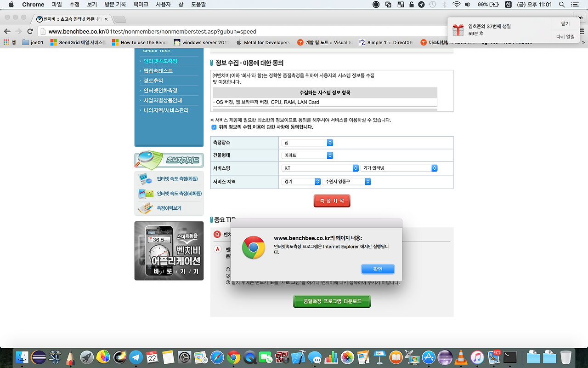This screenshot has height=368, width=588.
Task: Open 건물형태 dropdown showing 아파트
Action: (307, 155)
